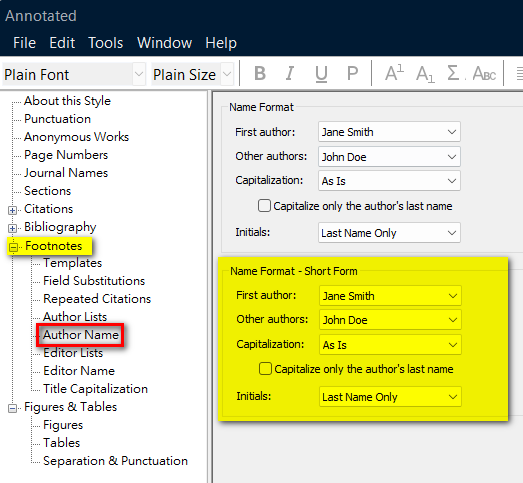Expand the Citations tree node
This screenshot has width=523, height=483.
(x=12, y=210)
